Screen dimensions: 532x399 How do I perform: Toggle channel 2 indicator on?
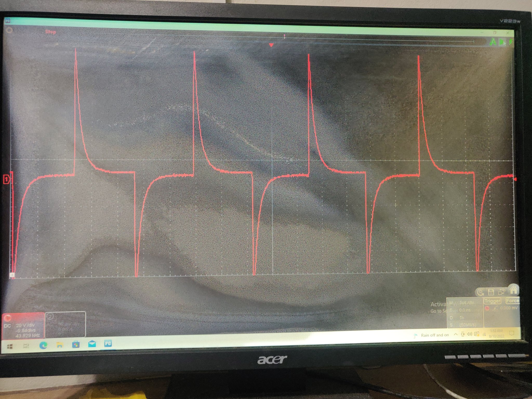50,316
